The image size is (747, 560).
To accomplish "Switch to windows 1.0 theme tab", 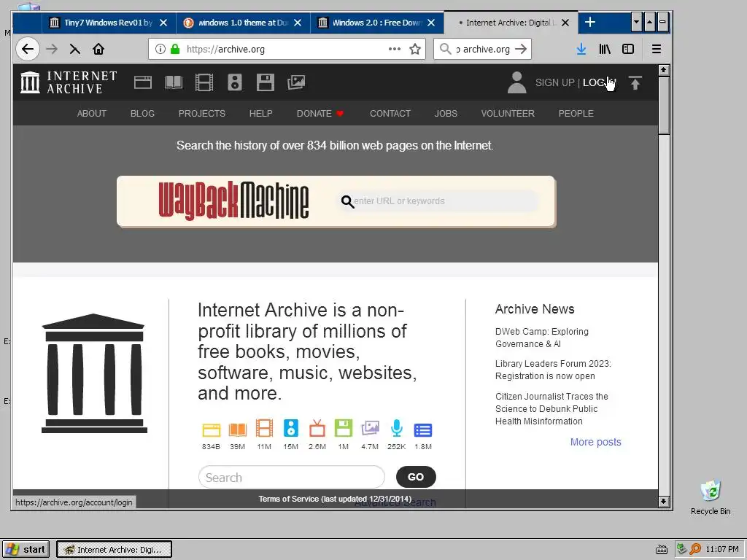I will (244, 23).
